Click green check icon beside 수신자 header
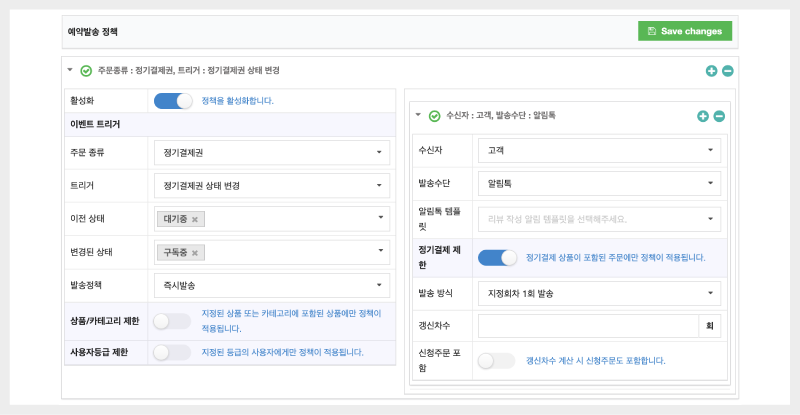Image resolution: width=800 pixels, height=415 pixels. pyautogui.click(x=434, y=116)
